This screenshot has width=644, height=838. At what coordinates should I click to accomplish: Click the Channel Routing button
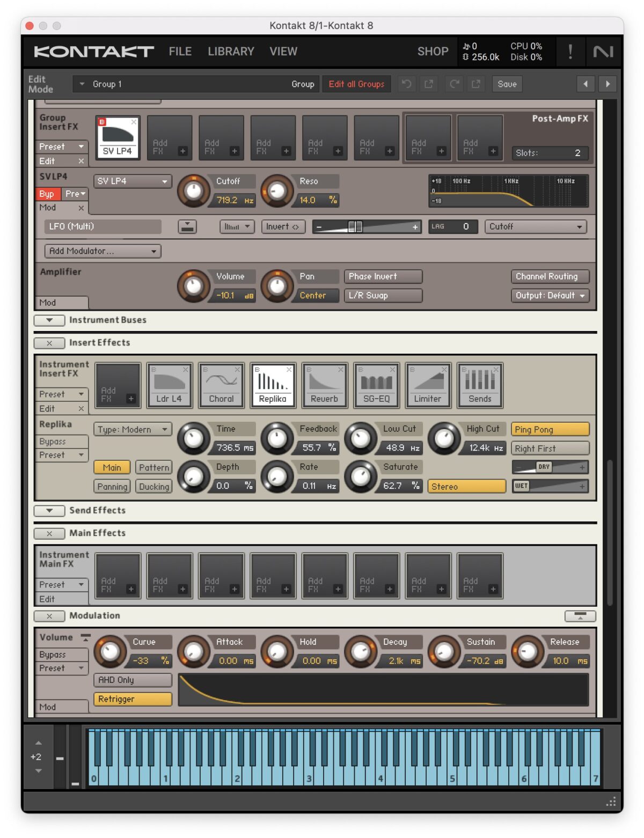[x=550, y=276]
